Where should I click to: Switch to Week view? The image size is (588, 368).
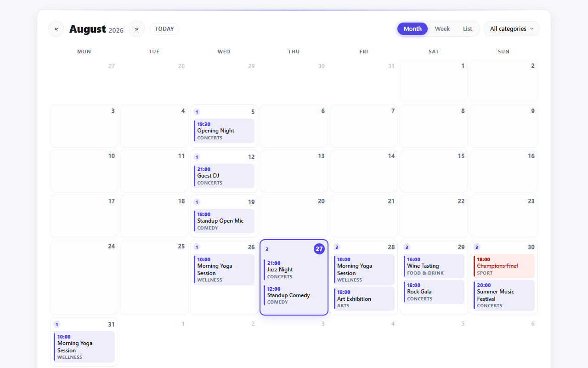[442, 29]
